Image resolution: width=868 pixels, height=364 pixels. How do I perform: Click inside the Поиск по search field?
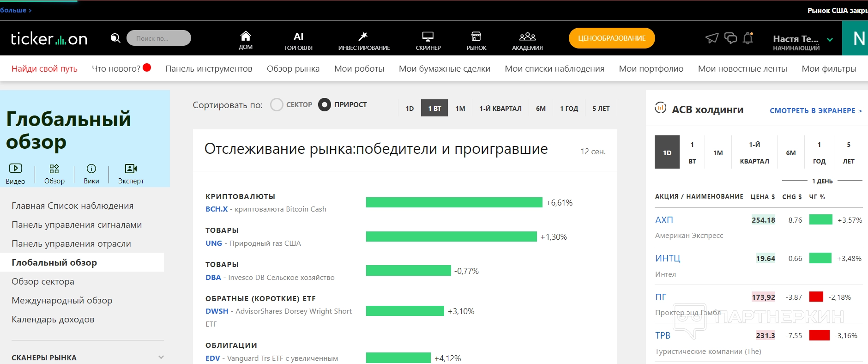[x=159, y=38]
